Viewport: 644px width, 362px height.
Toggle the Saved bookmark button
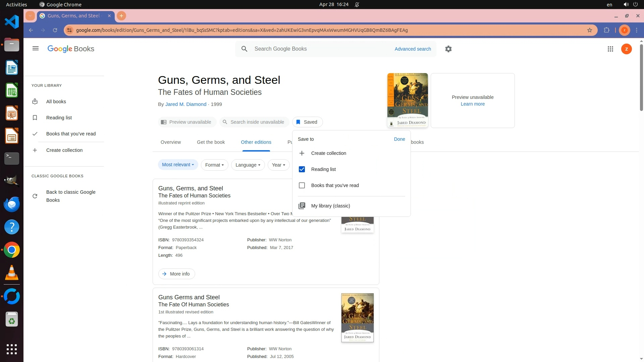[x=307, y=122]
